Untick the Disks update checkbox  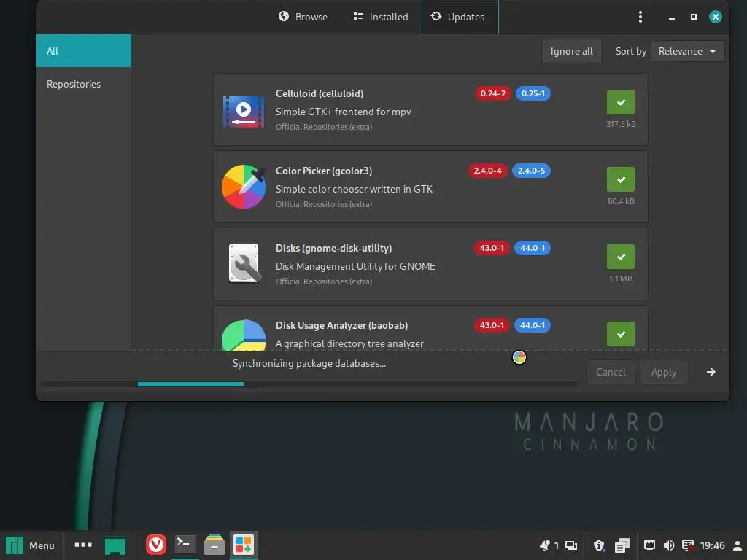coord(620,257)
